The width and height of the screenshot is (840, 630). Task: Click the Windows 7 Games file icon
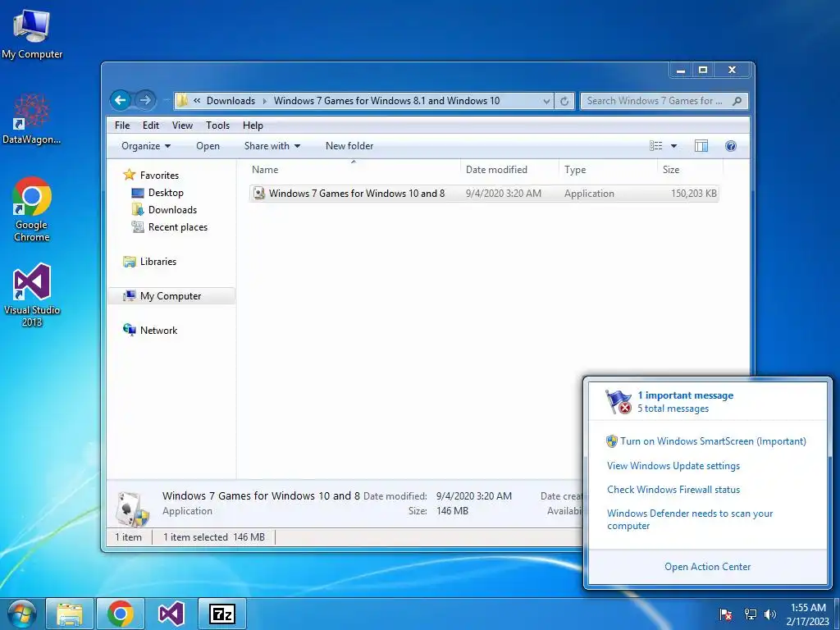(x=259, y=194)
